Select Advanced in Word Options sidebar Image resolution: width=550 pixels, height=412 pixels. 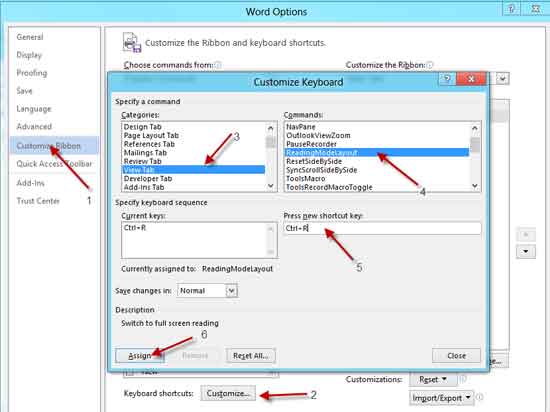click(34, 126)
